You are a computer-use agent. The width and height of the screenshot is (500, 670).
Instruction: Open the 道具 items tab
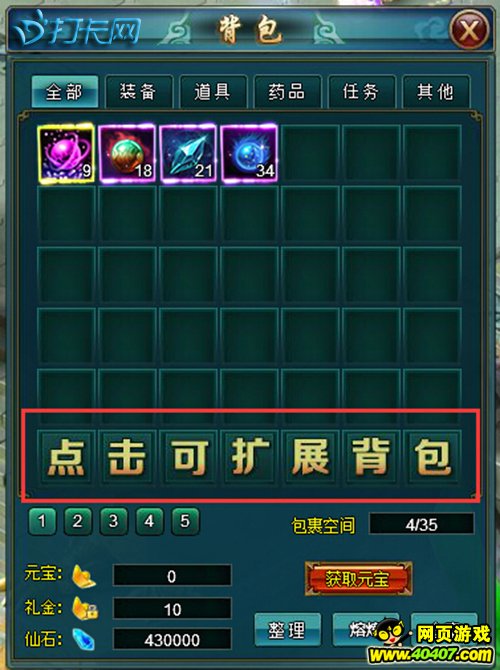click(x=213, y=91)
